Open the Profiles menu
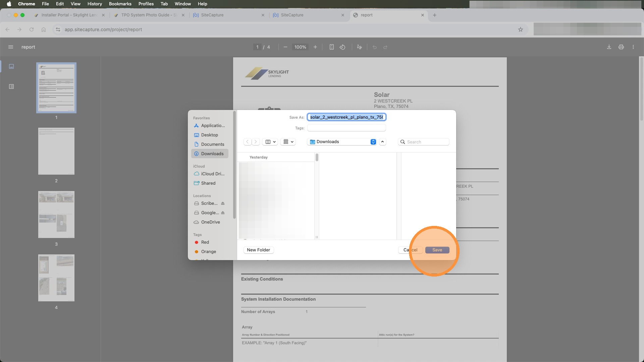644x362 pixels. [146, 4]
